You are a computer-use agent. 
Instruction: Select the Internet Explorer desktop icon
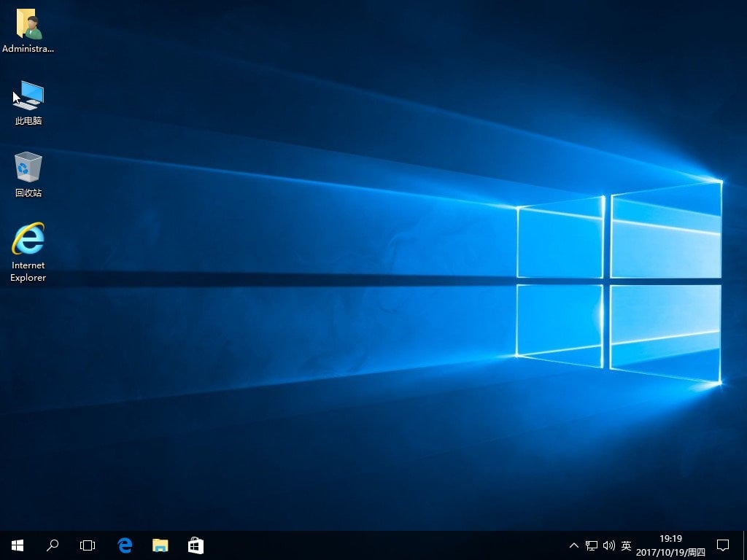pos(28,239)
